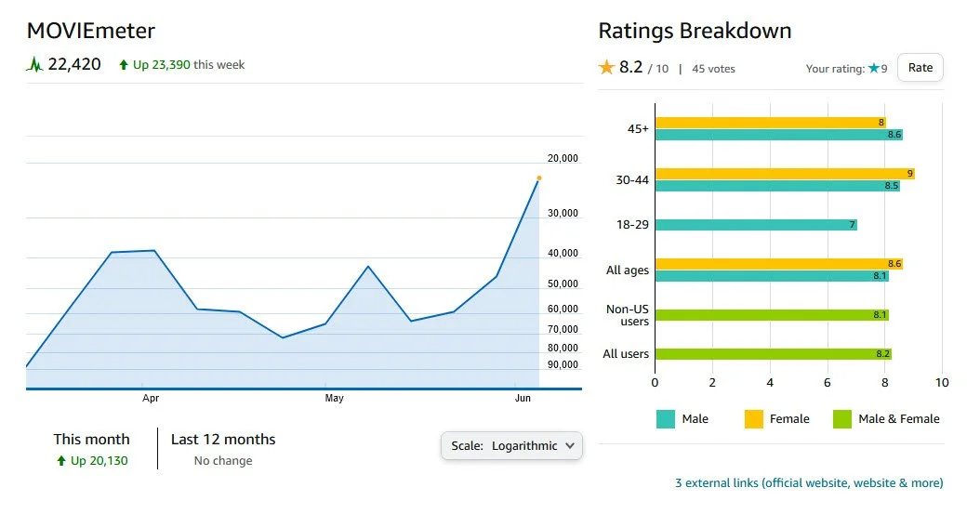Click the chevron arrow in the Scale selector

point(569,446)
